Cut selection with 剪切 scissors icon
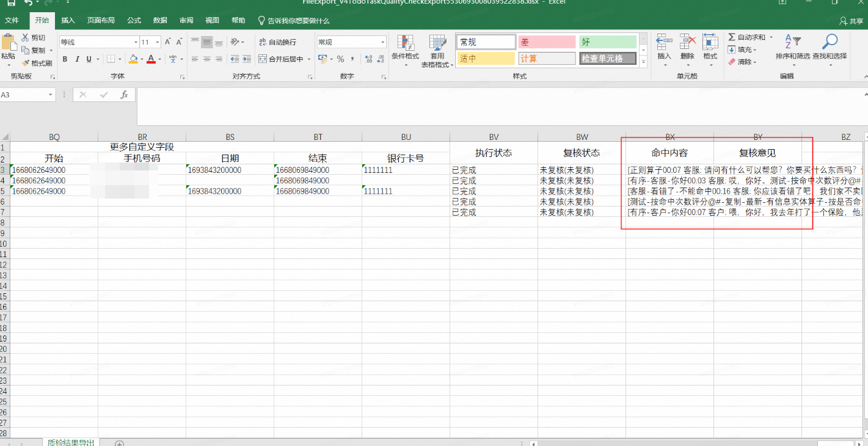 (26, 38)
